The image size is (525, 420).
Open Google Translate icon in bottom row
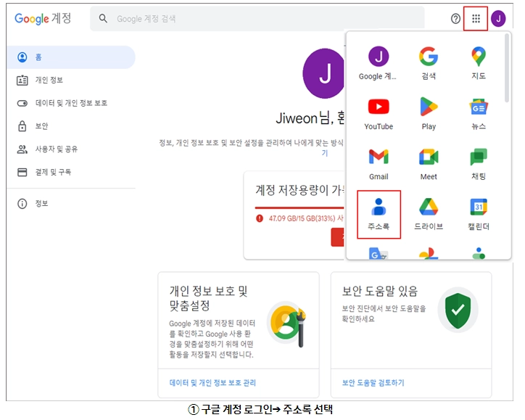(x=379, y=254)
